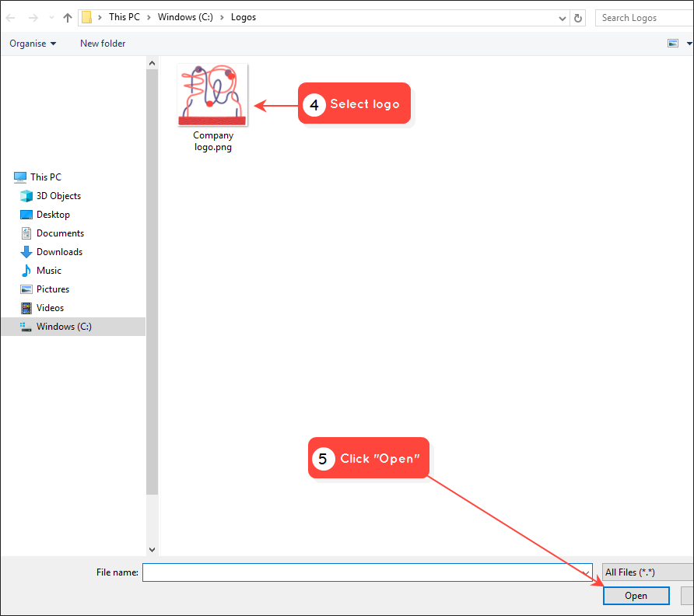This screenshot has width=694, height=616.
Task: Click into the File name text box
Action: [x=367, y=572]
